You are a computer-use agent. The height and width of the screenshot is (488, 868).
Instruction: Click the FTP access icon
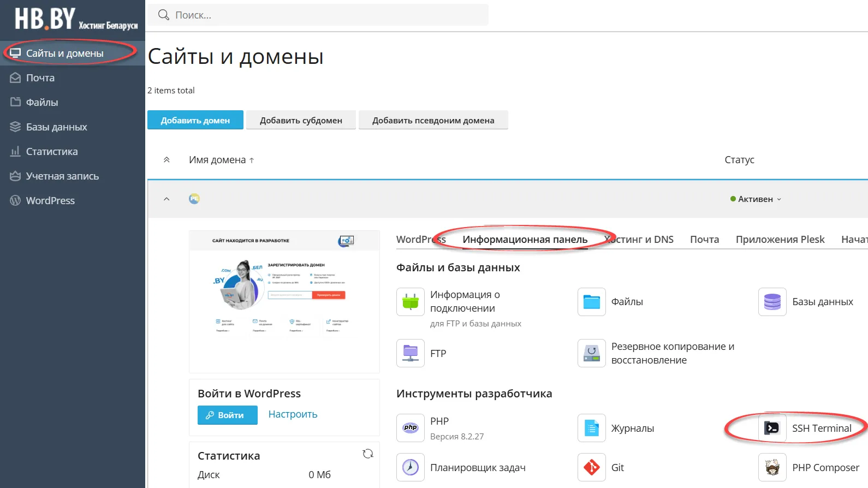(x=411, y=353)
